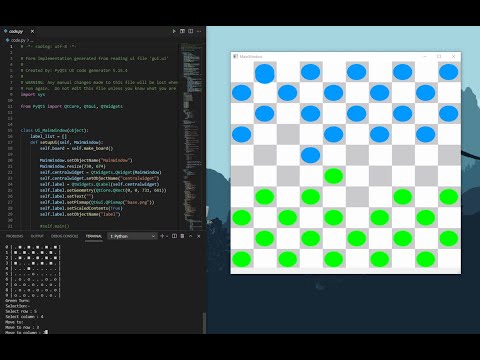Click the 'def setupUi(self, MainWindow):' line

[x=67, y=142]
